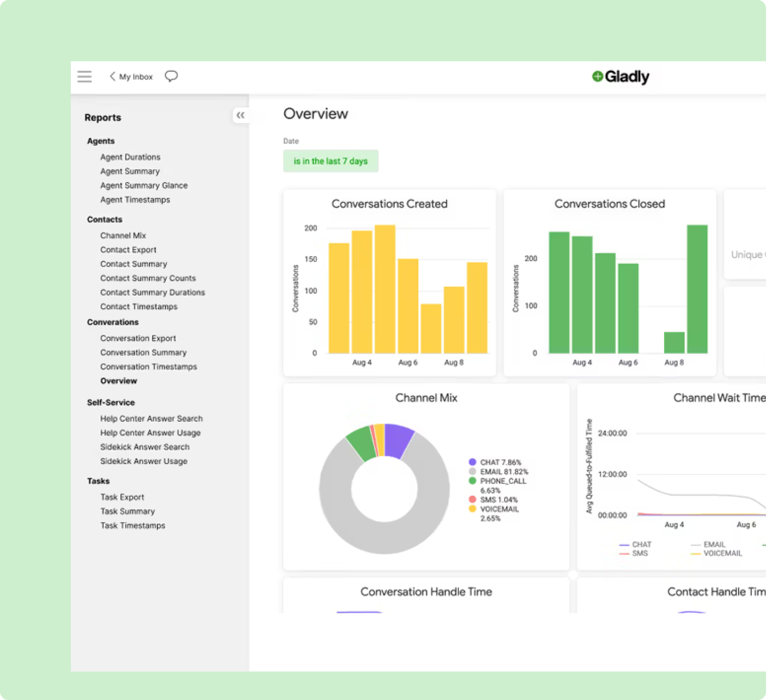
Task: Click the Gladly logo
Action: click(621, 77)
